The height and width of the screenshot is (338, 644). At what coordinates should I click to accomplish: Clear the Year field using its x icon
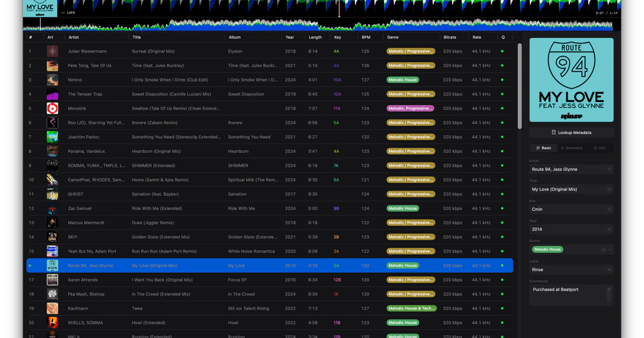coord(609,229)
